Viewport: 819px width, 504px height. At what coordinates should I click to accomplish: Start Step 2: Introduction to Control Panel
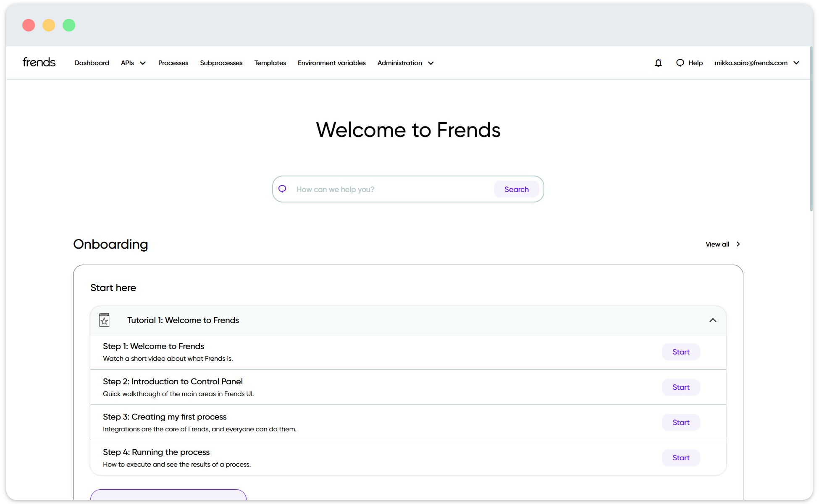click(x=680, y=387)
